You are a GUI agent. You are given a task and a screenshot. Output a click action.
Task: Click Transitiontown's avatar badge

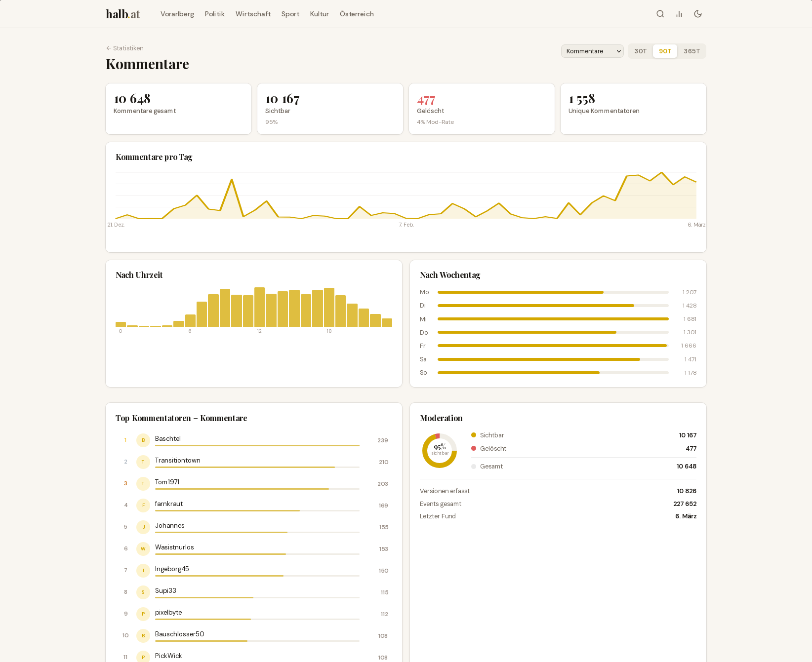pyautogui.click(x=143, y=462)
